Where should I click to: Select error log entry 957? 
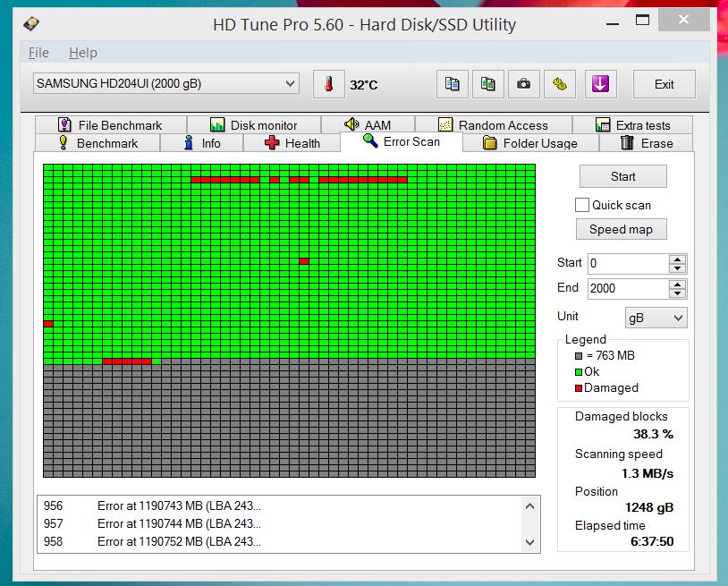tap(280, 523)
